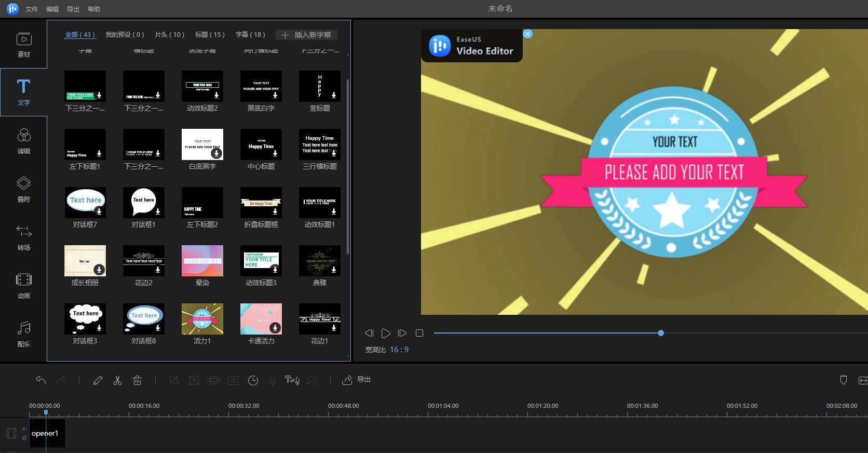Click the 插入新字幕 button
The image size is (868, 453).
pyautogui.click(x=306, y=35)
